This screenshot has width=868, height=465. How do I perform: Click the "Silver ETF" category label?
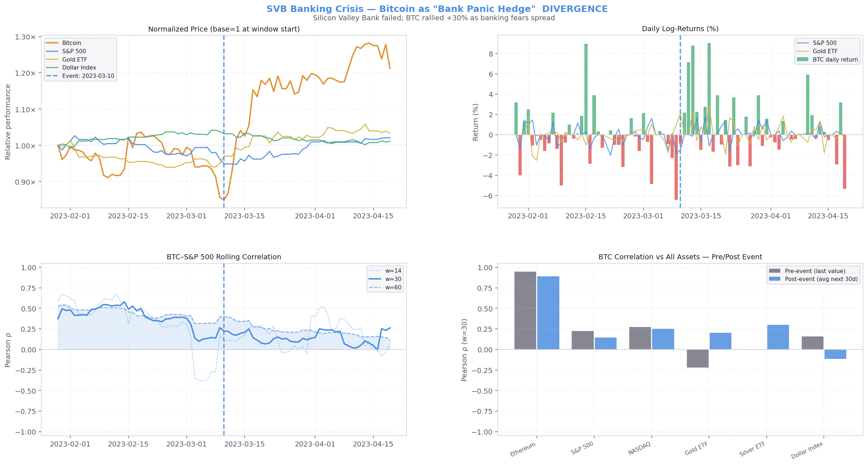(752, 449)
